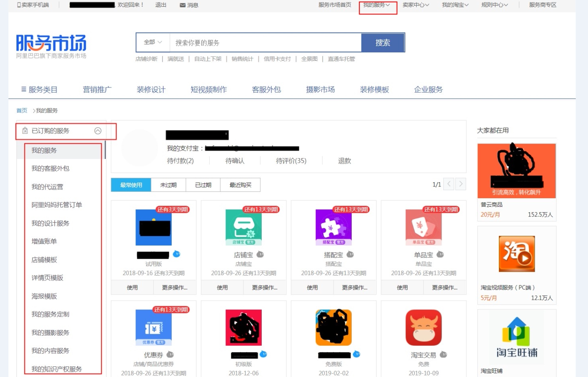Click the 搜索 button
The image size is (588, 377).
(x=383, y=43)
